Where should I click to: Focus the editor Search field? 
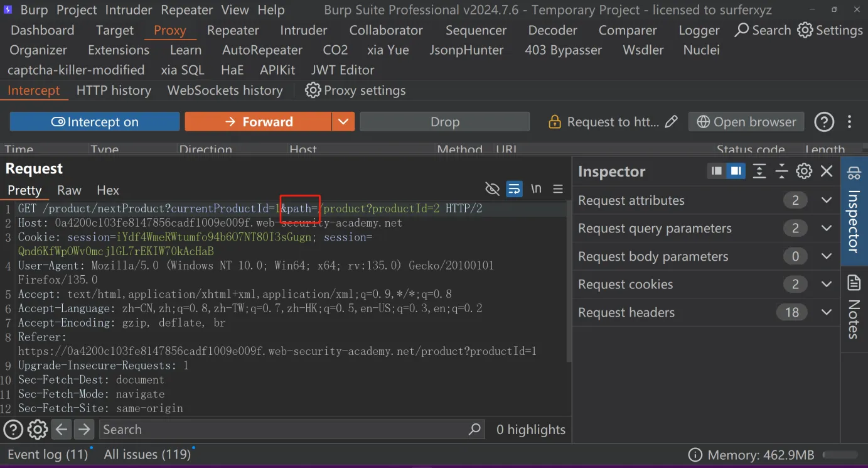[x=292, y=430]
